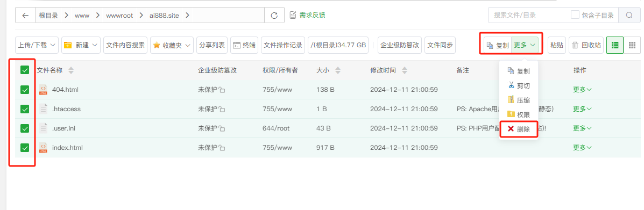The width and height of the screenshot is (644, 210).
Task: Click 755/www permission of 404.html
Action: tap(277, 89)
